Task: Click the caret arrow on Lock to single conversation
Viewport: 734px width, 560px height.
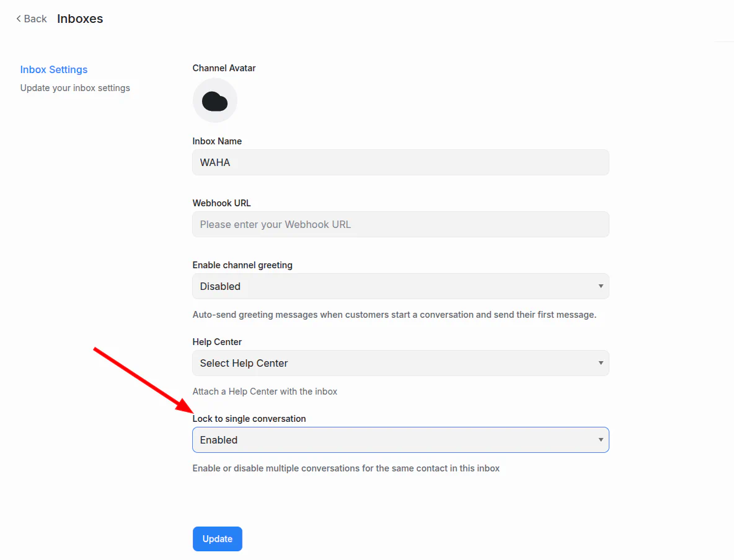Action: click(600, 440)
